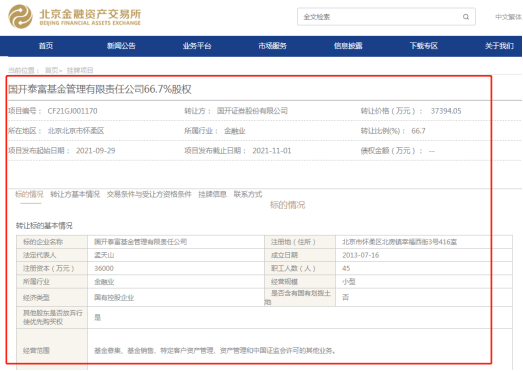Image resolution: width=523 pixels, height=371 pixels.
Task: Click transfer price value 37394.05
Action: (446, 111)
